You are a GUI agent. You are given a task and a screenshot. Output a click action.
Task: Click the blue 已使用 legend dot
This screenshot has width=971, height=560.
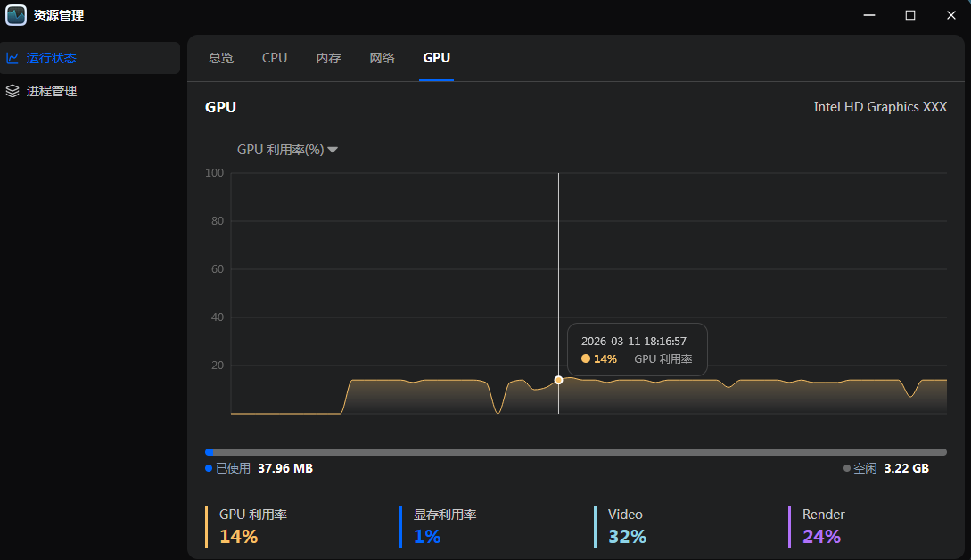209,468
